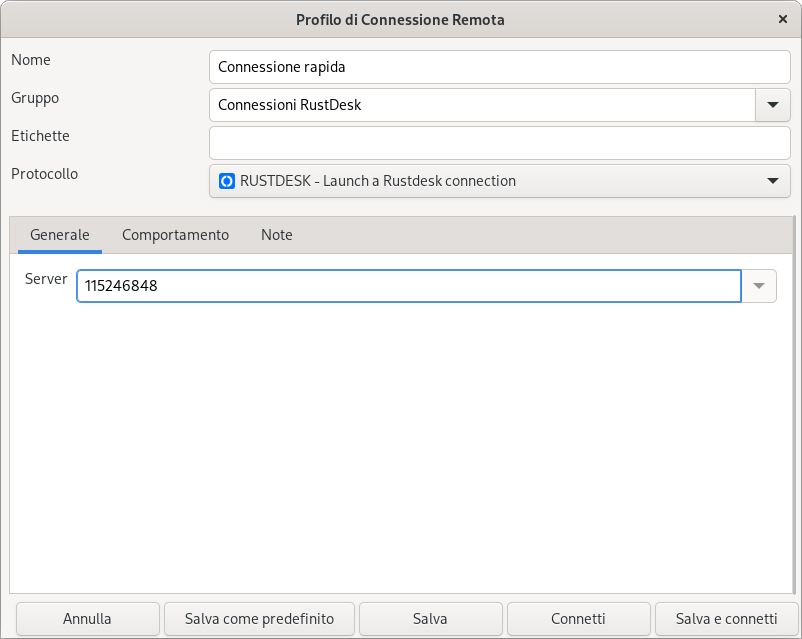Click the Annulla button
This screenshot has height=639, width=802.
coord(87,619)
